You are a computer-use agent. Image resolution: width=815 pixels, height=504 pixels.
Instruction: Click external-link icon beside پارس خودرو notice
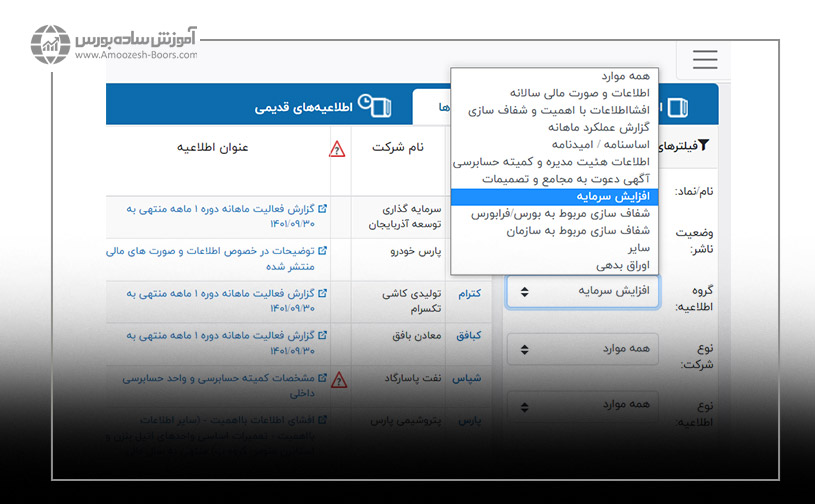pyautogui.click(x=321, y=252)
